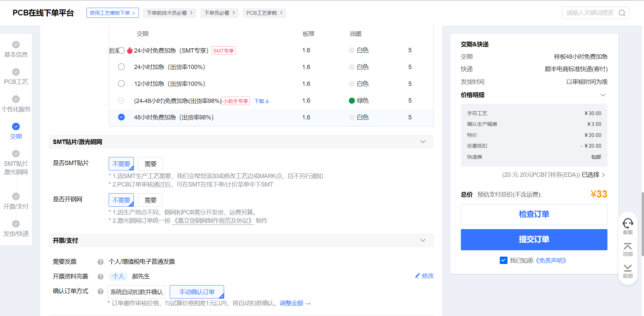
Task: Go to 发货/快递 step label
Action: [16, 233]
